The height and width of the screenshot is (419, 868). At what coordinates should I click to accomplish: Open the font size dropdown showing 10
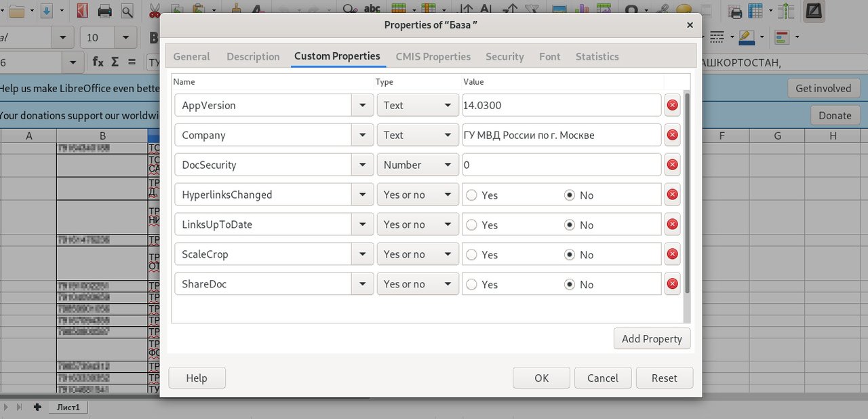125,37
